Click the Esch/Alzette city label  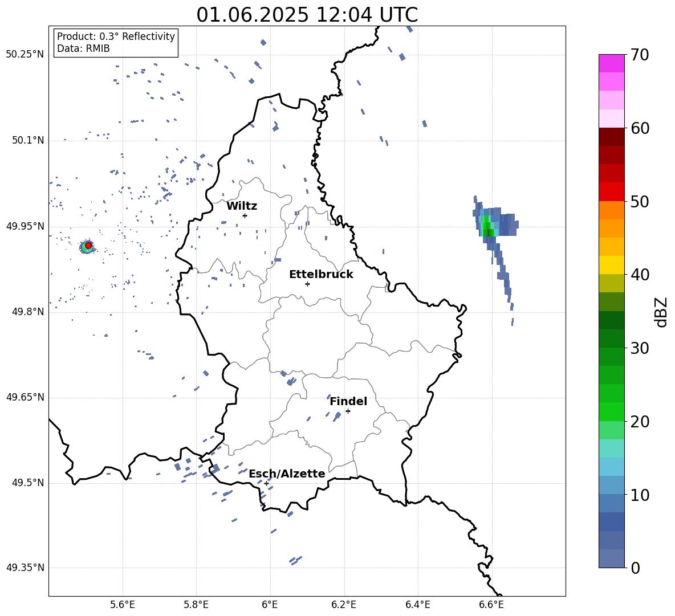click(x=287, y=474)
